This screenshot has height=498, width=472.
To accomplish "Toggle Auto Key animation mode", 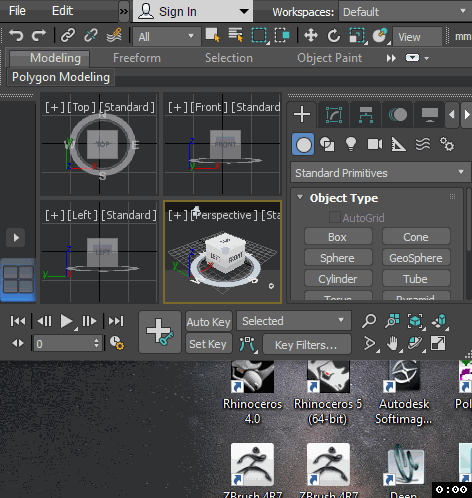I will pos(209,322).
